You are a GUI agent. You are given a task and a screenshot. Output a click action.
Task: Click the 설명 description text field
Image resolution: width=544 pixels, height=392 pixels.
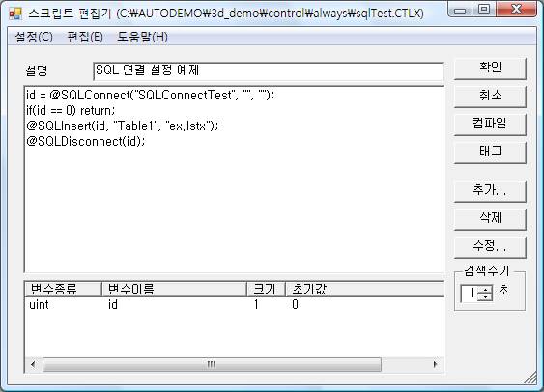point(269,71)
